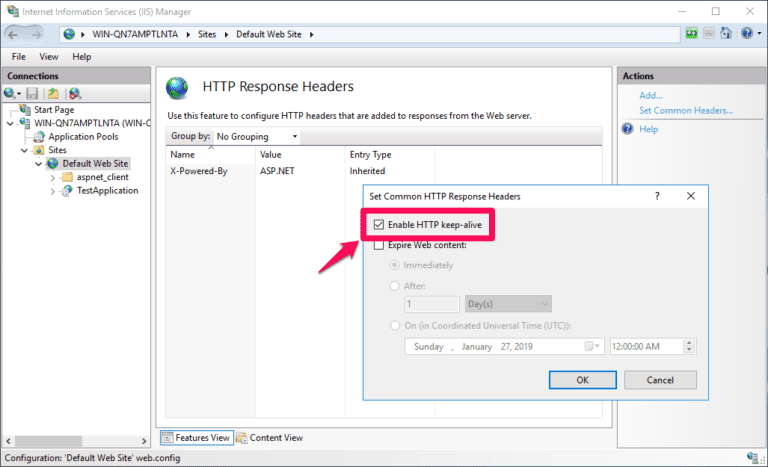The width and height of the screenshot is (768, 467).
Task: Click the Up folder icon in Connections toolbar
Action: (x=52, y=93)
